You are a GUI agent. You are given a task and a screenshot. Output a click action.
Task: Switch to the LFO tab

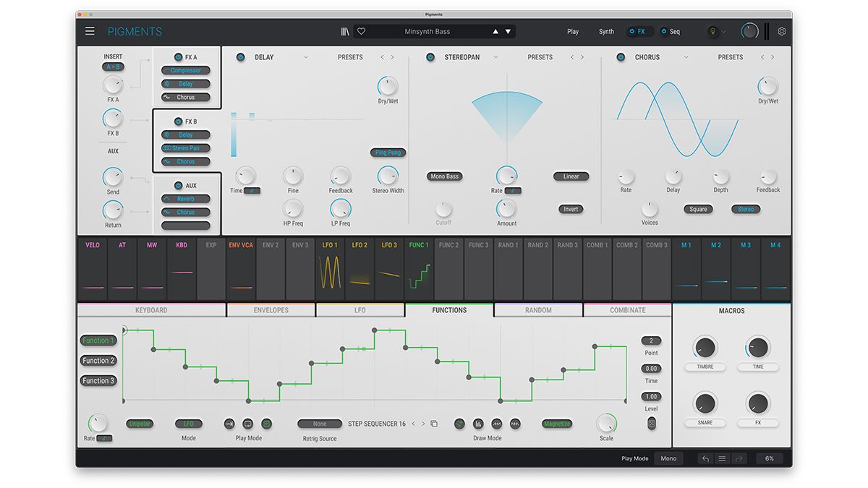pyautogui.click(x=360, y=310)
